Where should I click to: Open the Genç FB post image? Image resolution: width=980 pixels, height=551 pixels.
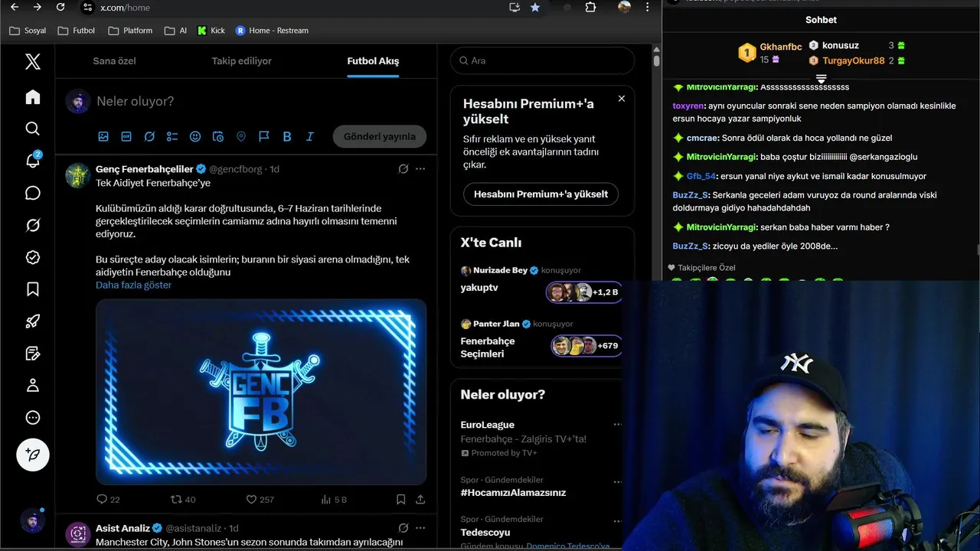[261, 392]
